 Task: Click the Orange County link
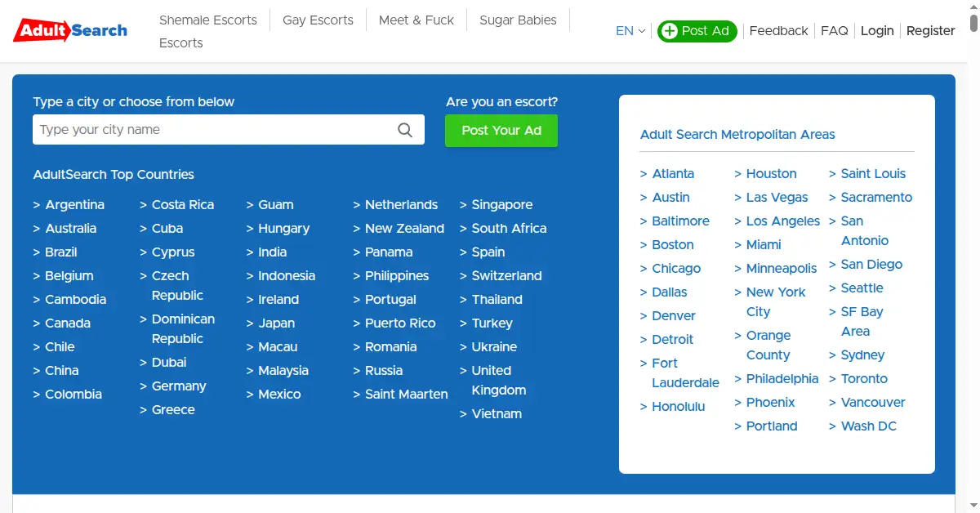click(768, 346)
